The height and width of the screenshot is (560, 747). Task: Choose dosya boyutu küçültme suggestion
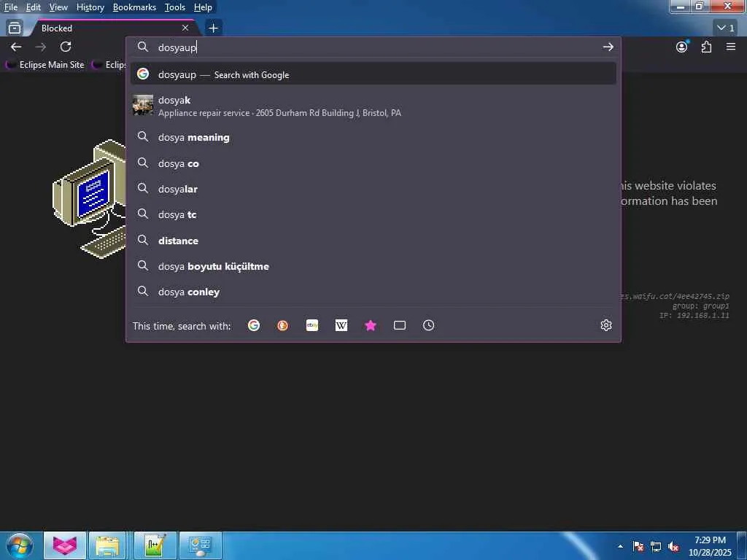373,266
